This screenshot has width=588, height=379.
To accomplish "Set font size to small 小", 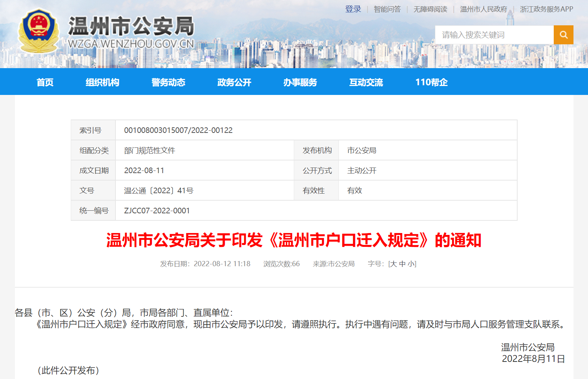I will pos(411,264).
